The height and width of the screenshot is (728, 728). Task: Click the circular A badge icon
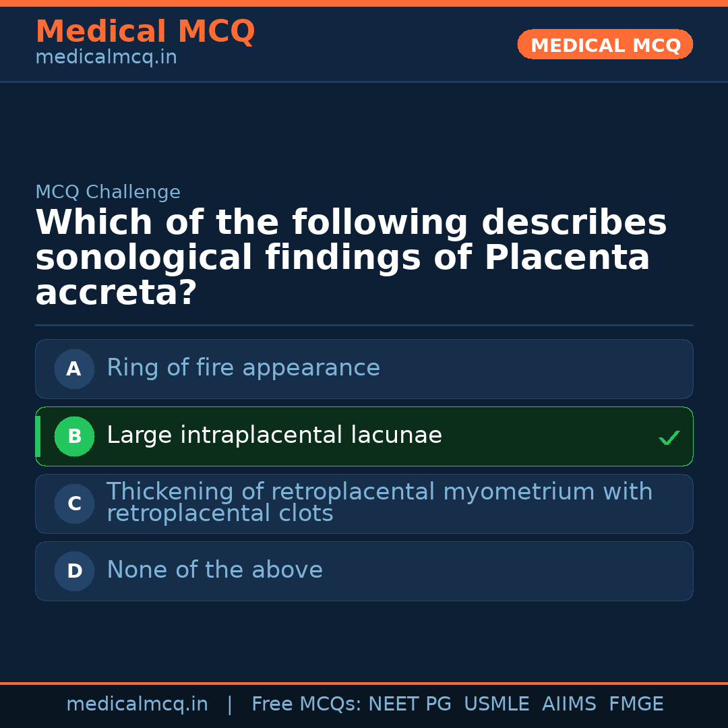point(74,369)
